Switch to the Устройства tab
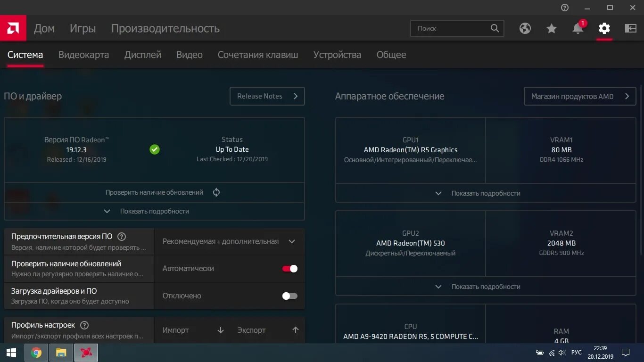Image resolution: width=644 pixels, height=362 pixels. point(338,55)
